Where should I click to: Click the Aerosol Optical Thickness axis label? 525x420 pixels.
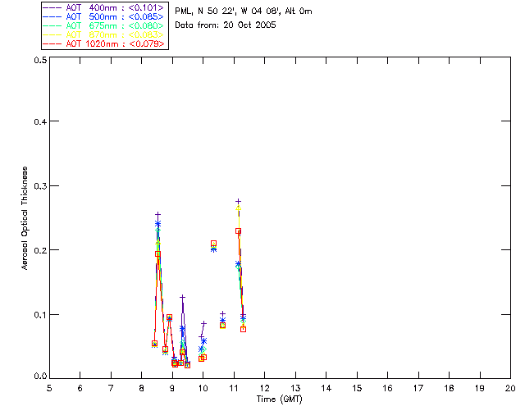pos(25,218)
